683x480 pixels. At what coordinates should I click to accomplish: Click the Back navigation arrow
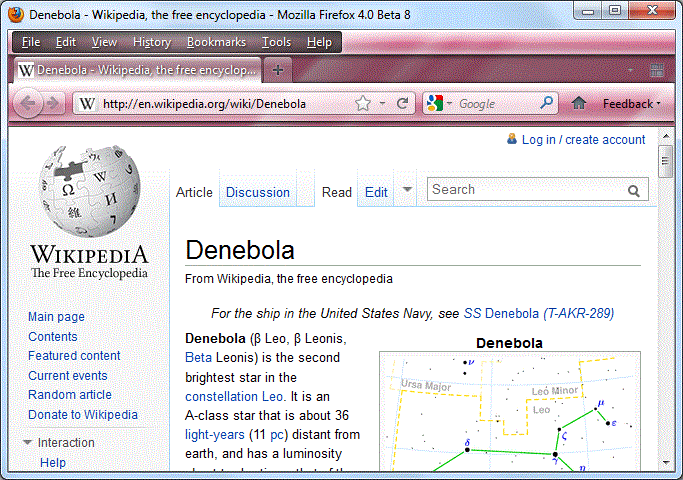(x=28, y=104)
